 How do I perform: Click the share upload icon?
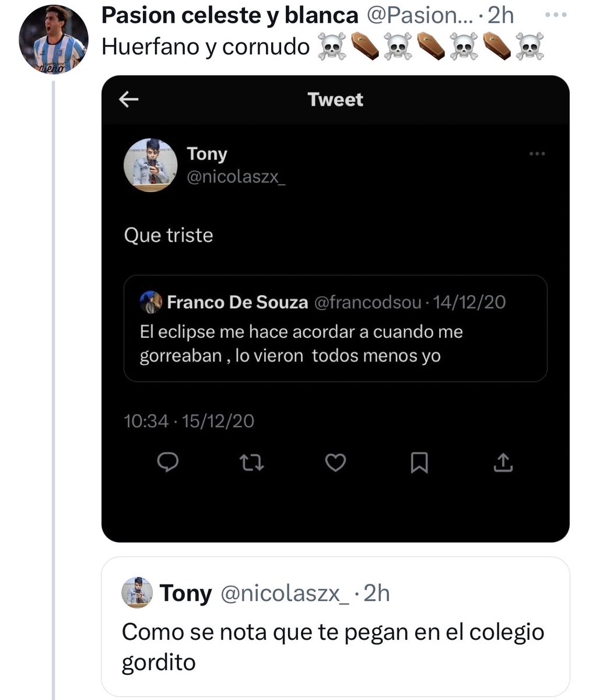tap(503, 463)
